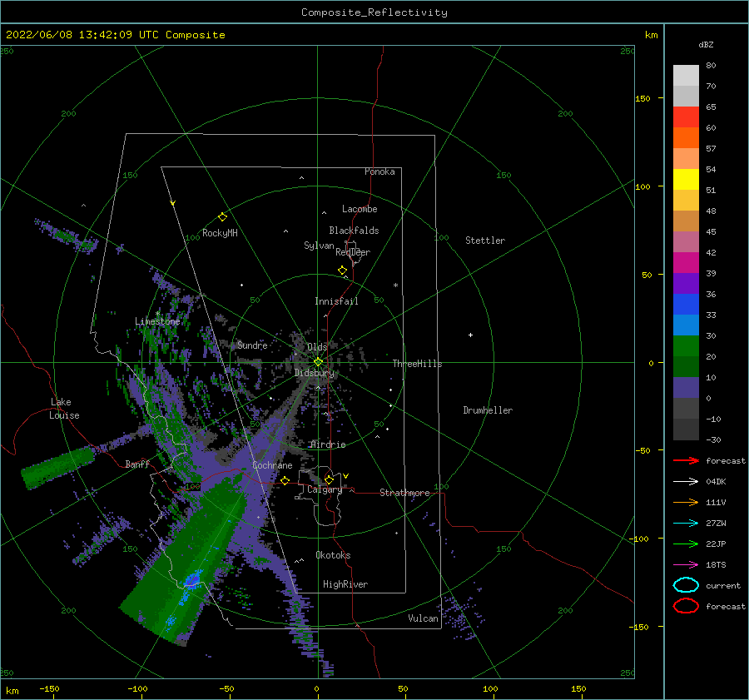Click the Ponoka city label
Screen dimensions: 749x700
click(379, 171)
